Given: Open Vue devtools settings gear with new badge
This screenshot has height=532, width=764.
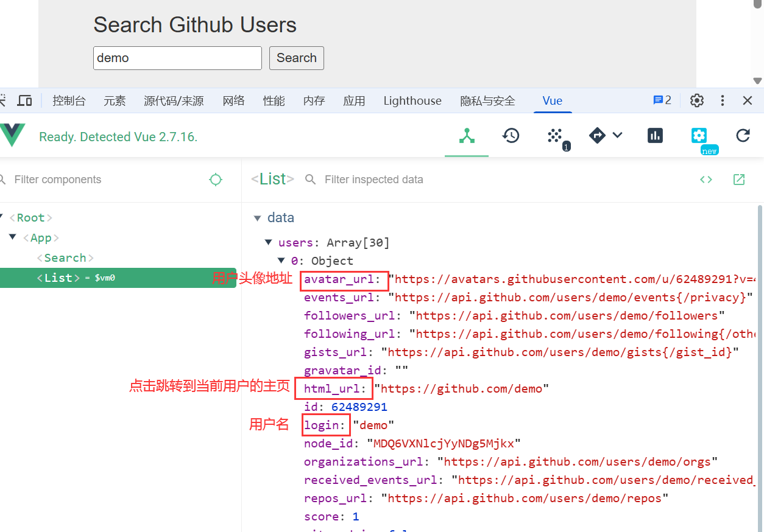Looking at the screenshot, I should (x=698, y=135).
